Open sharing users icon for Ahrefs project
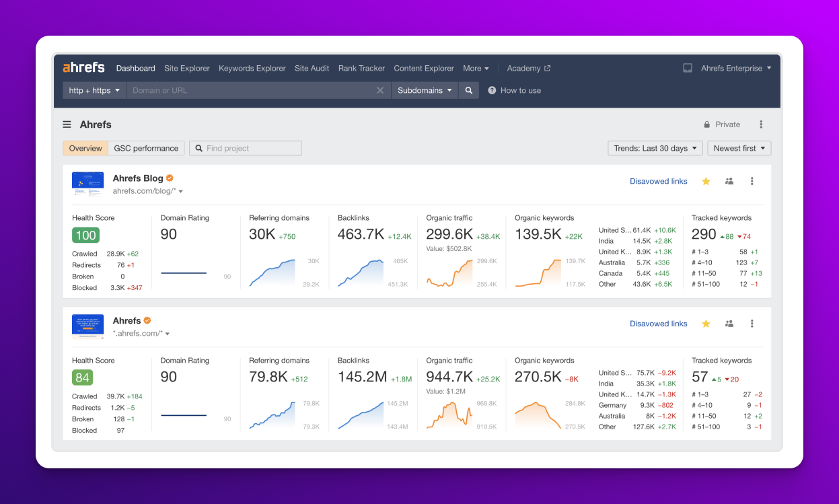 click(x=729, y=324)
